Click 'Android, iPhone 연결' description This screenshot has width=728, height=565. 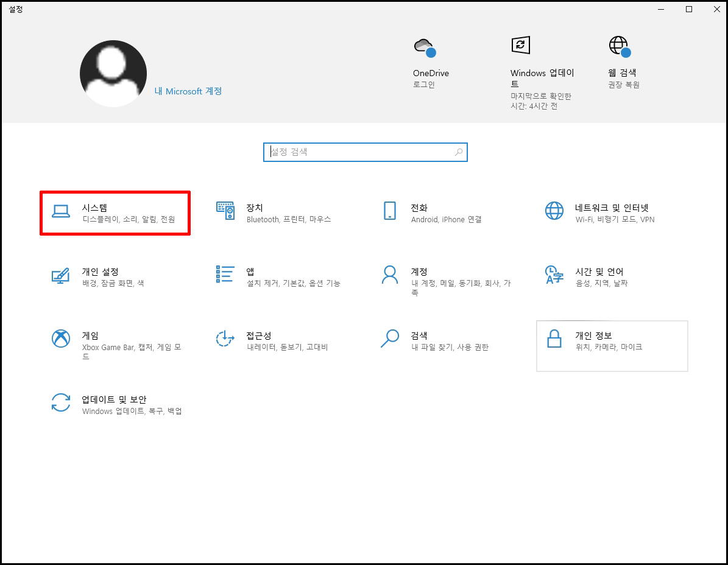pos(446,219)
